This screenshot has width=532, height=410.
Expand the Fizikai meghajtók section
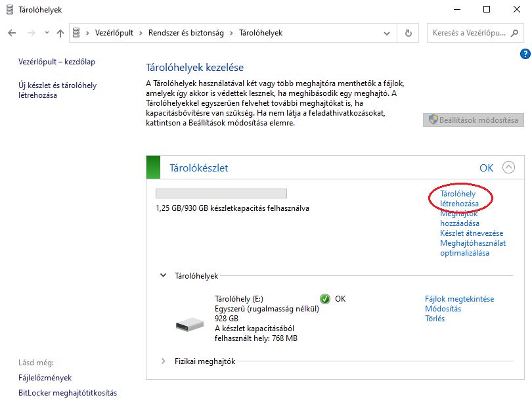coord(164,361)
